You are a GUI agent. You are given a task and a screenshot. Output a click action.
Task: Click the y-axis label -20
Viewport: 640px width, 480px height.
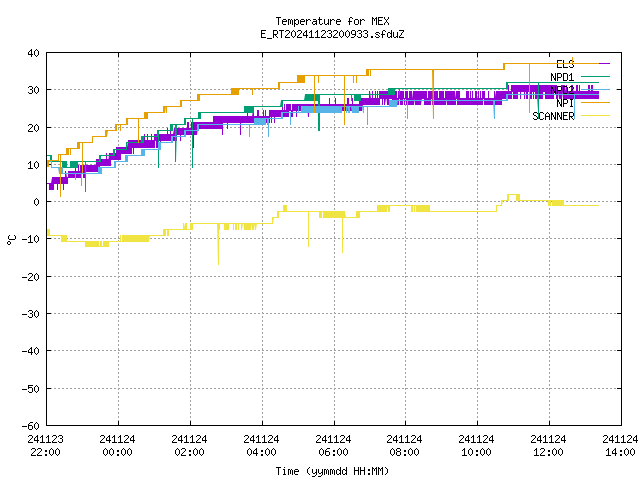tap(31, 277)
